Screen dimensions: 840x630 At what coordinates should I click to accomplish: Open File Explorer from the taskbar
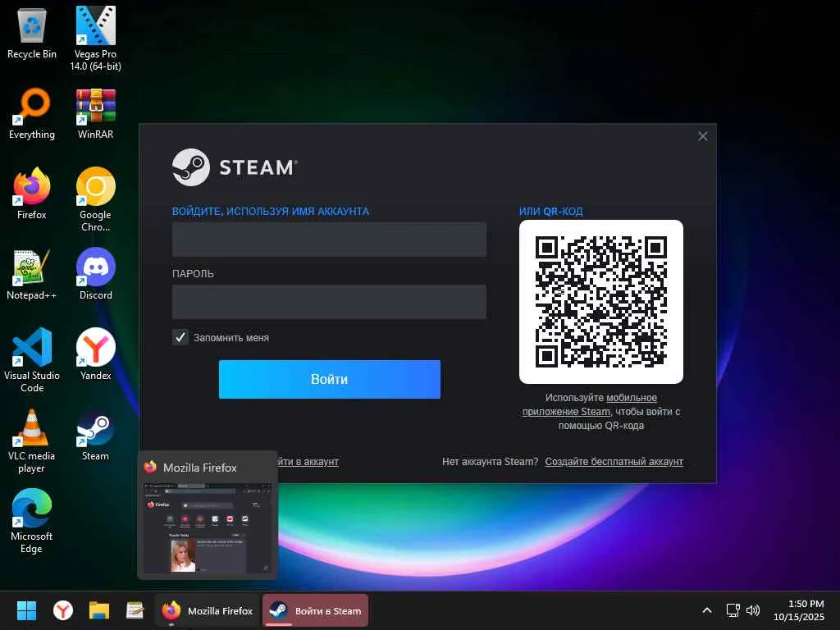tap(99, 610)
